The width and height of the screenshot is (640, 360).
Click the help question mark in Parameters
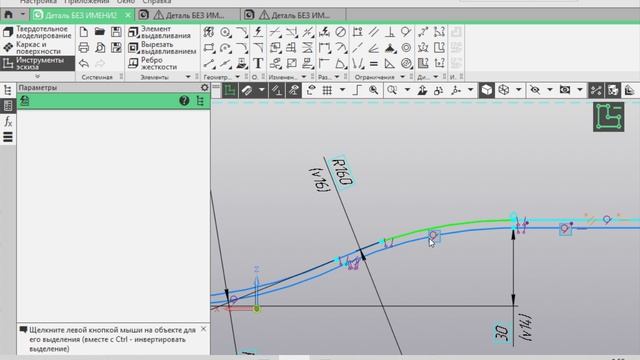pyautogui.click(x=184, y=100)
